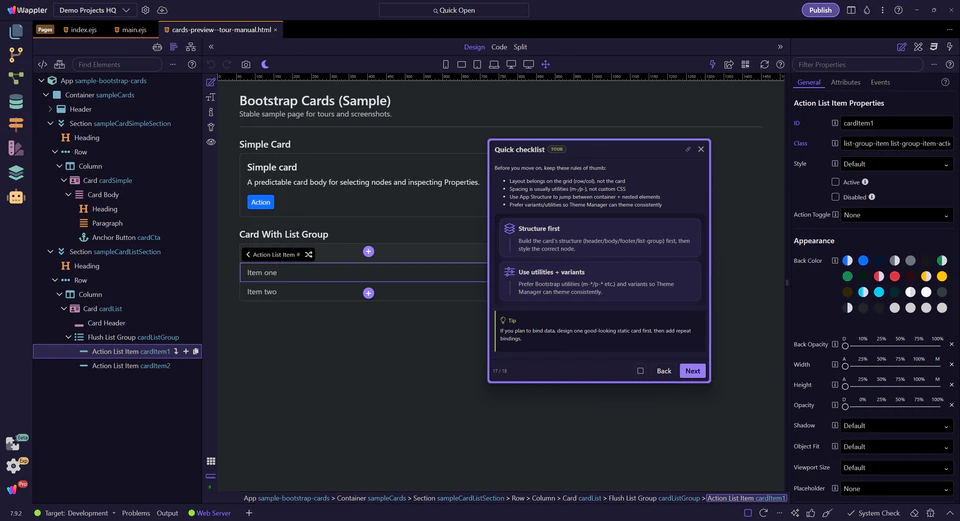This screenshot has width=960, height=521.
Task: Click Back in the Quick checklist tour
Action: [664, 371]
